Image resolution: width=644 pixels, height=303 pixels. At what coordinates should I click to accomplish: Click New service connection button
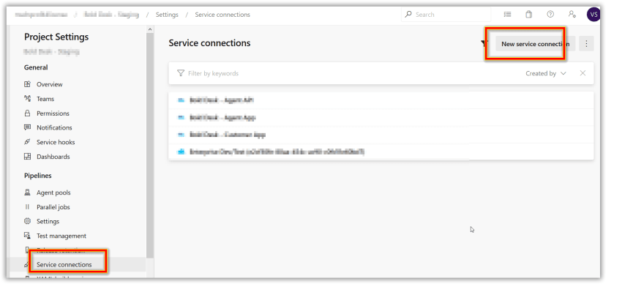coord(535,43)
